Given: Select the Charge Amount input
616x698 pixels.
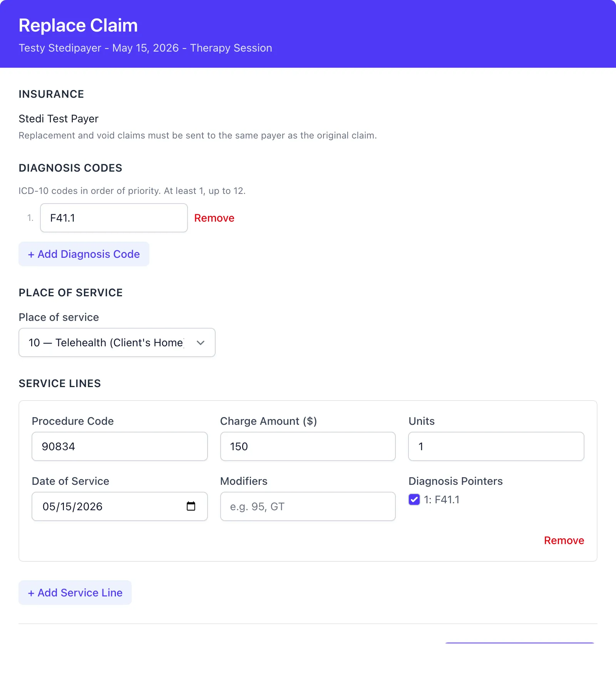Looking at the screenshot, I should [308, 446].
